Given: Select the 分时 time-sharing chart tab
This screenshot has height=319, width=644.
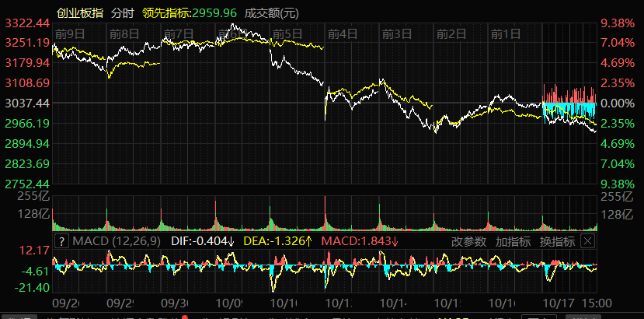Looking at the screenshot, I should [x=123, y=13].
